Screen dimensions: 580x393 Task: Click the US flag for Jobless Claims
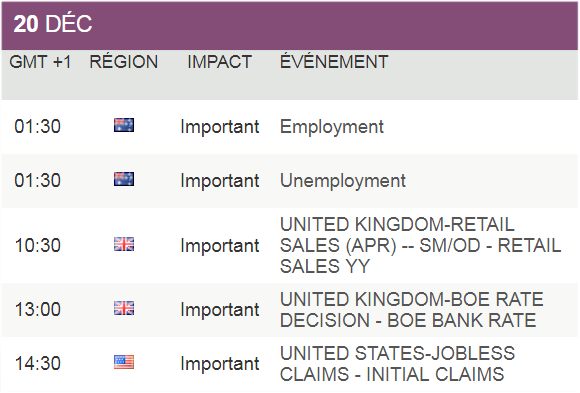[124, 362]
